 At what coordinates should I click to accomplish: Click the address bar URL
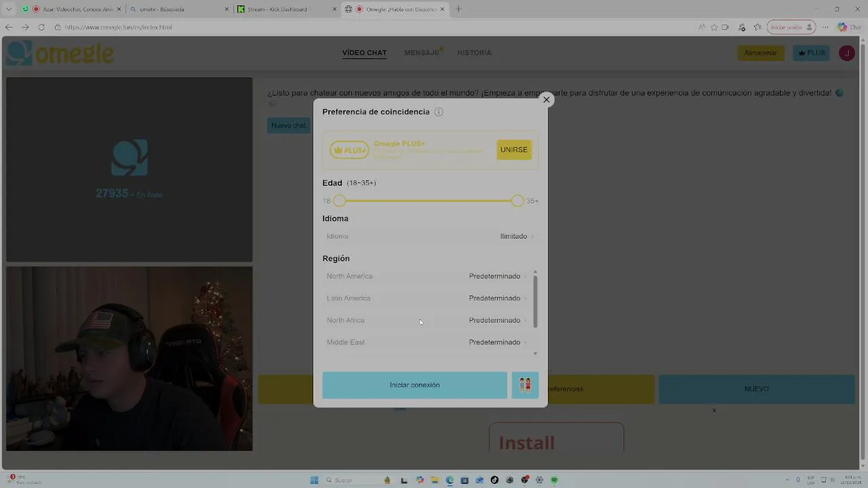point(119,27)
